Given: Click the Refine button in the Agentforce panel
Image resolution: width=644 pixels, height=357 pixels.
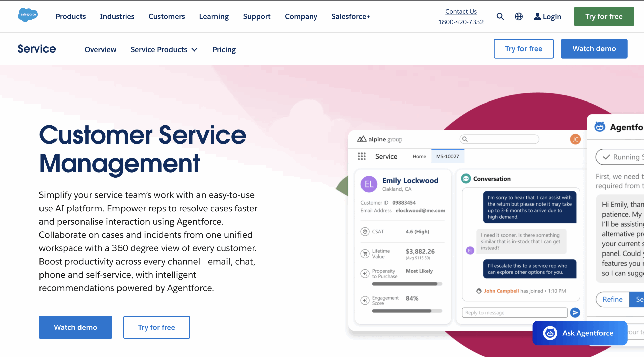Looking at the screenshot, I should pyautogui.click(x=612, y=299).
